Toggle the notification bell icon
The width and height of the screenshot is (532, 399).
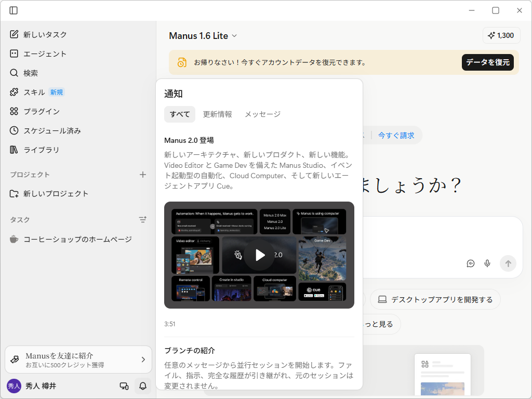(143, 386)
